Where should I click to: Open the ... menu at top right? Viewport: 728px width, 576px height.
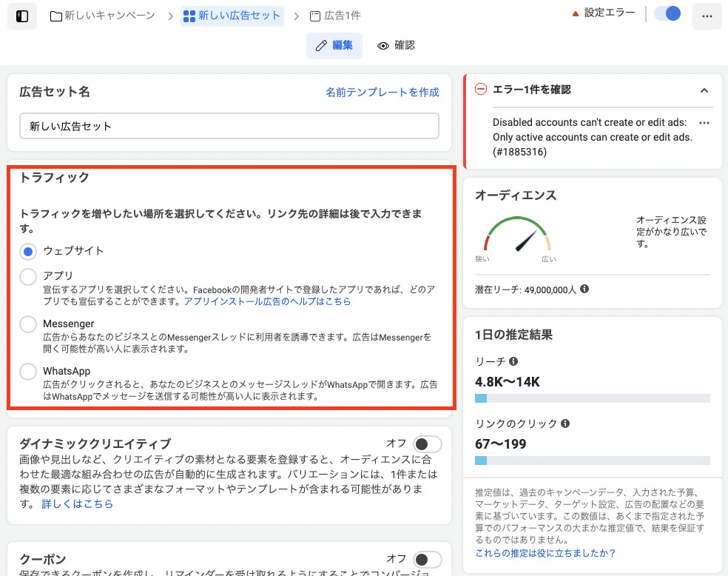point(707,16)
